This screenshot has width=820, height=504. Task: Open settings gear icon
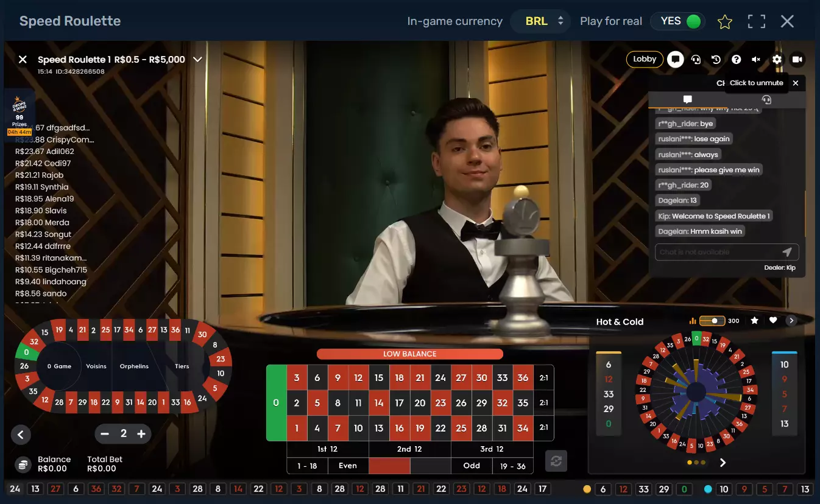pyautogui.click(x=776, y=60)
